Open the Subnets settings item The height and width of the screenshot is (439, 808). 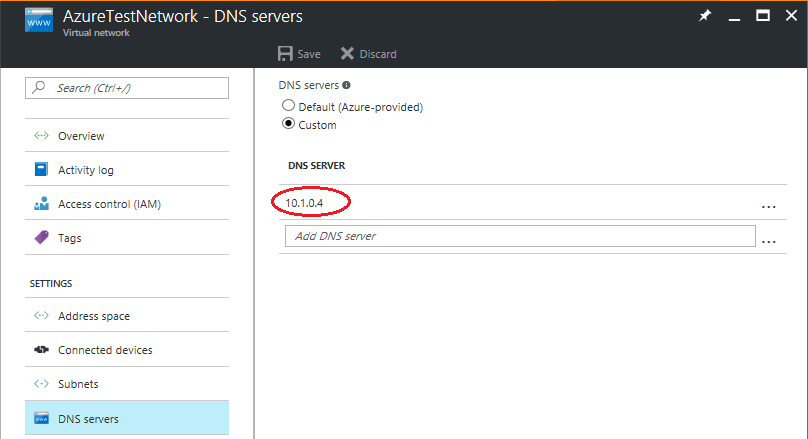127,384
